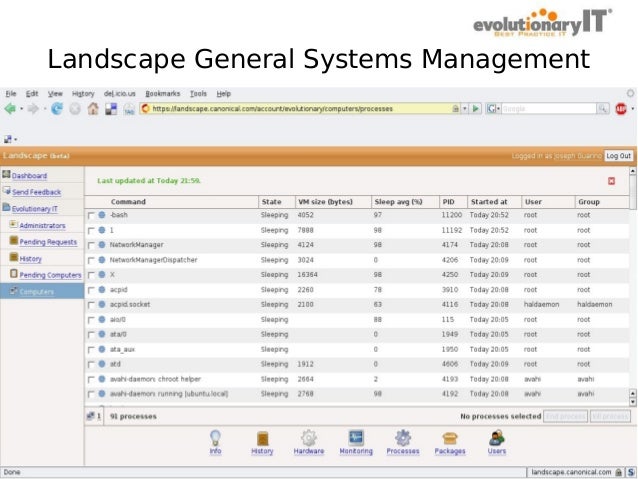Open the History menu in menu bar

(83, 94)
